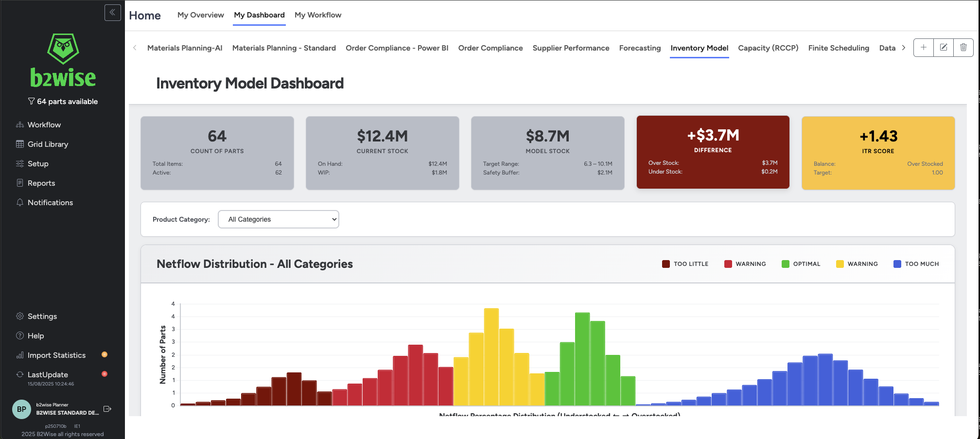Go to Notifications in sidebar
Viewport: 980px width, 439px height.
tap(50, 203)
